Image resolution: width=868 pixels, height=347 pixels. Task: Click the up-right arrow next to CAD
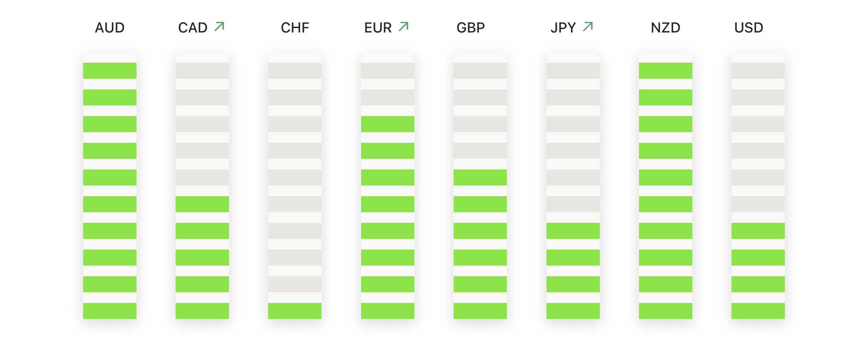[219, 27]
